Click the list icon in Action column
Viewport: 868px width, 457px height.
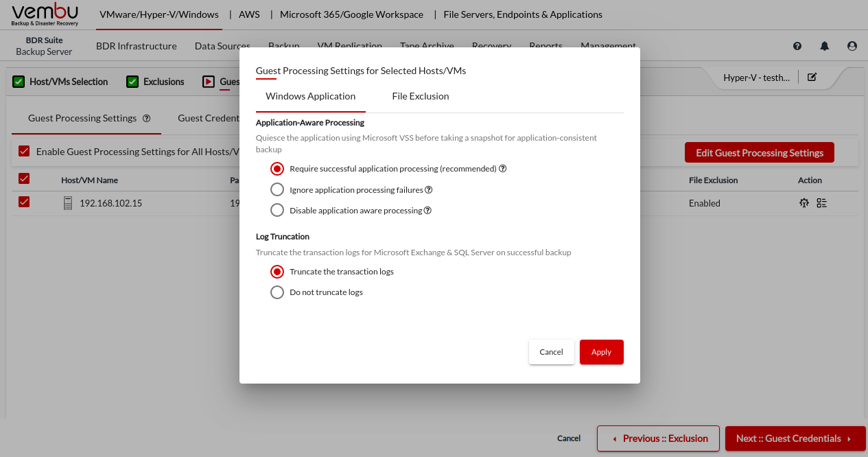click(822, 203)
